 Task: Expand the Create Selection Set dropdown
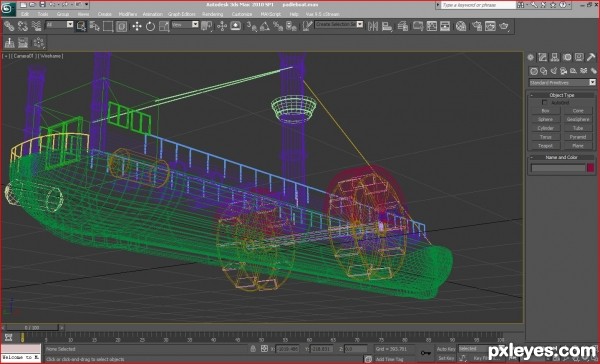point(339,24)
